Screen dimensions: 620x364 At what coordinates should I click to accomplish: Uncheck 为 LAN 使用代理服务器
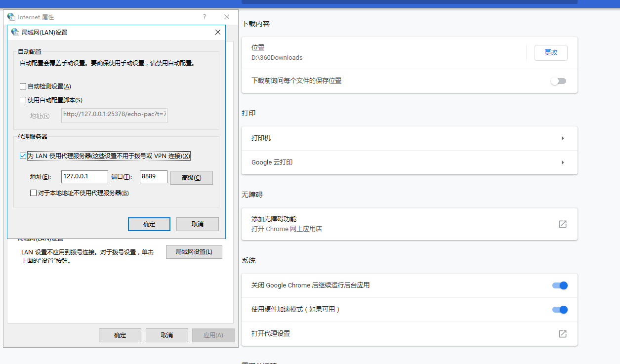(x=23, y=156)
